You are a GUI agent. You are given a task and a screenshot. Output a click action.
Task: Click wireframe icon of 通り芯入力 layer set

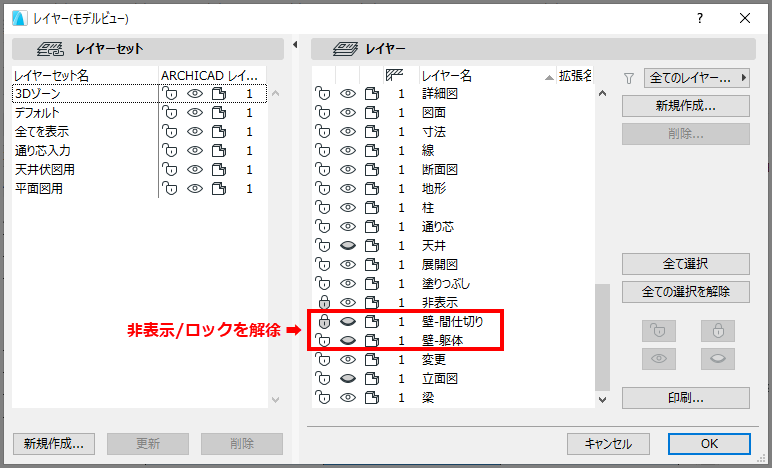click(x=219, y=151)
